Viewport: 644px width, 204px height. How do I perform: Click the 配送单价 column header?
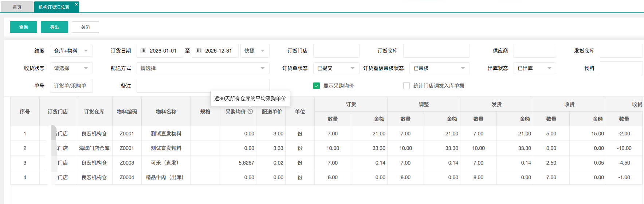[x=272, y=112]
